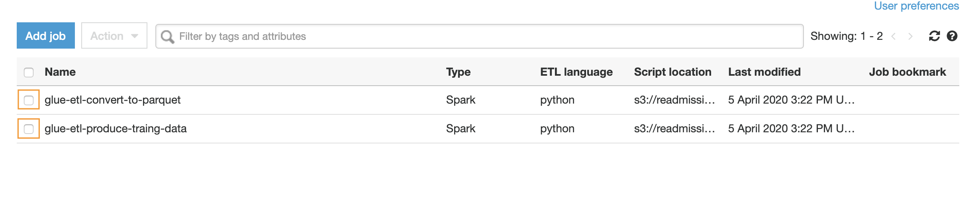Open the glue-etl-produce-traing-data job name
This screenshot has height=204, width=980.
coord(116,129)
